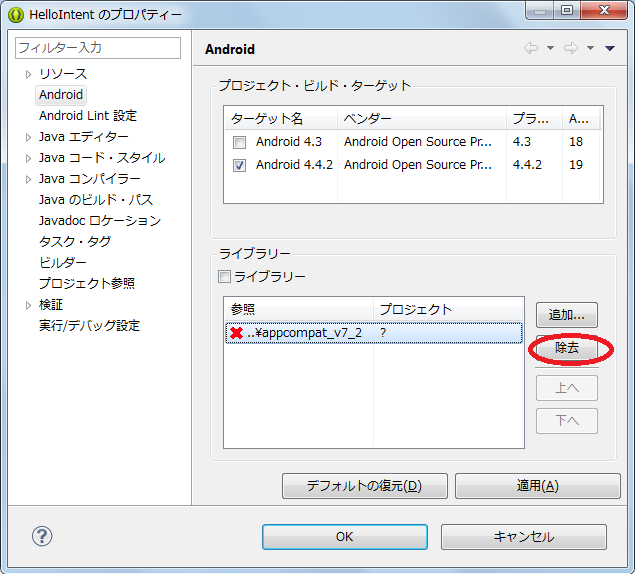Click the vendor cell of Android 4.3 row
Screen dimensions: 637x574
point(418,142)
